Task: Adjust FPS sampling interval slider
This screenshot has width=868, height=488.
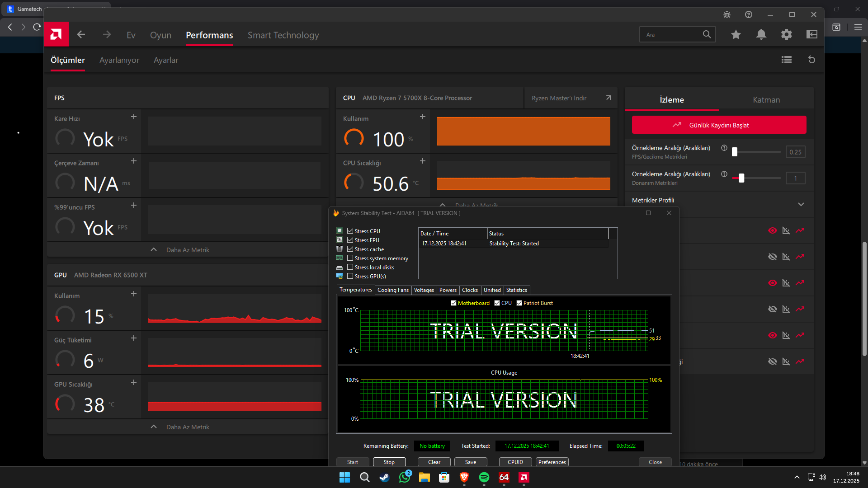Action: tap(757, 152)
